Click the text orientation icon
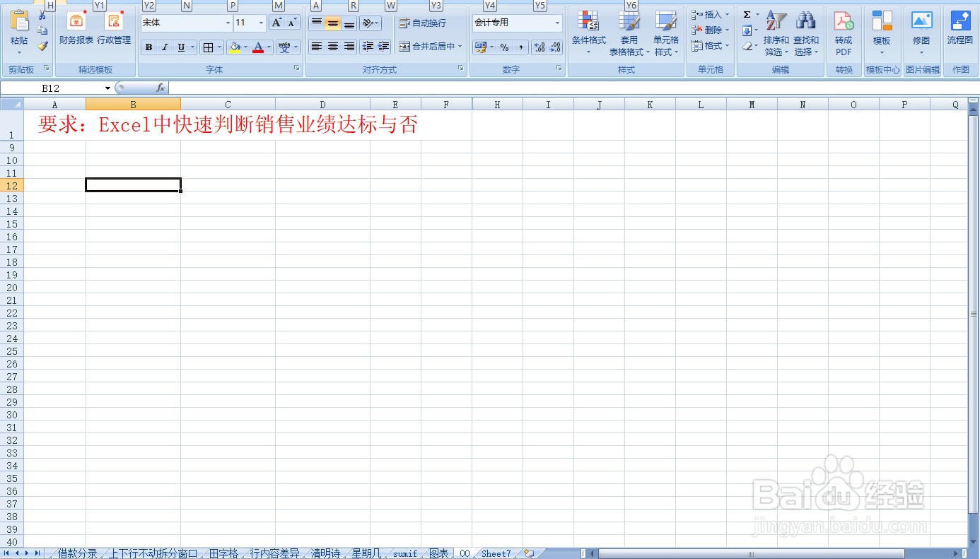The image size is (980, 559). click(368, 23)
